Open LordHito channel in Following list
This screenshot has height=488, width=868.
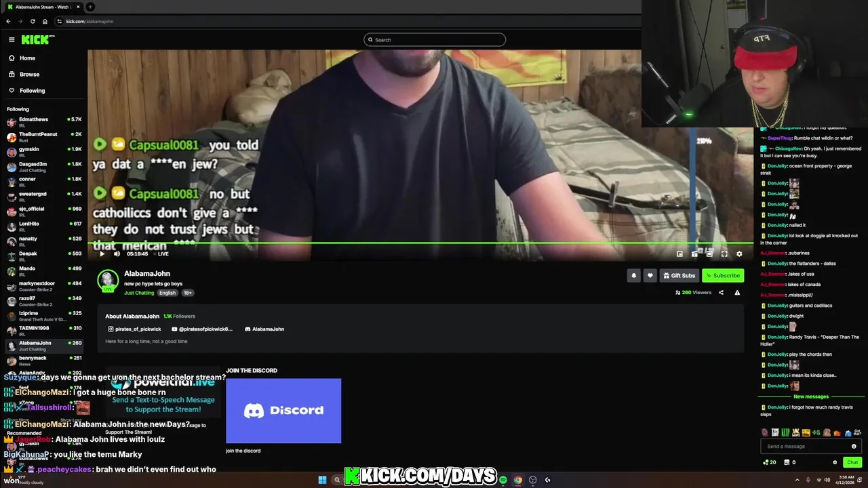pyautogui.click(x=43, y=226)
